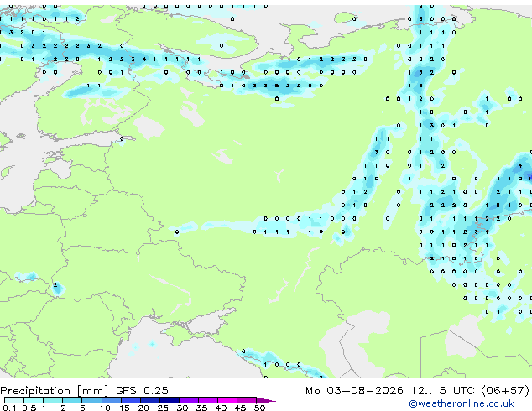Click the '12..15 UTC' time label
This screenshot has height=411, width=532.
coord(442,391)
